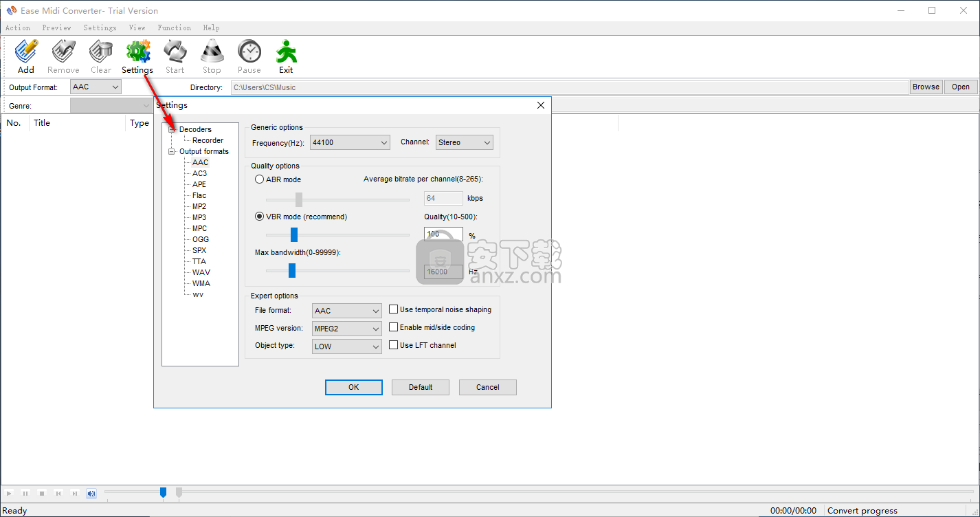Collapse the Decoders tree node
Image resolution: width=980 pixels, height=517 pixels.
pyautogui.click(x=172, y=129)
